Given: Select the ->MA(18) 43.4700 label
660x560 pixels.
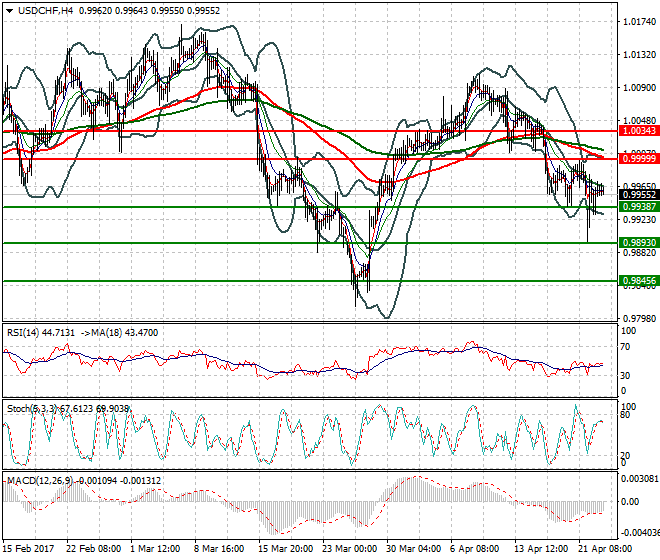Looking at the screenshot, I should 119,333.
